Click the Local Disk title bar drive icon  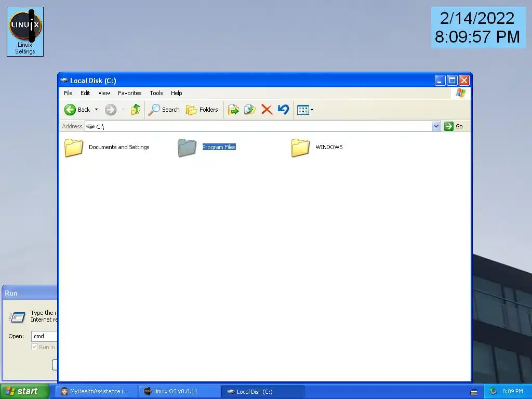pyautogui.click(x=64, y=81)
